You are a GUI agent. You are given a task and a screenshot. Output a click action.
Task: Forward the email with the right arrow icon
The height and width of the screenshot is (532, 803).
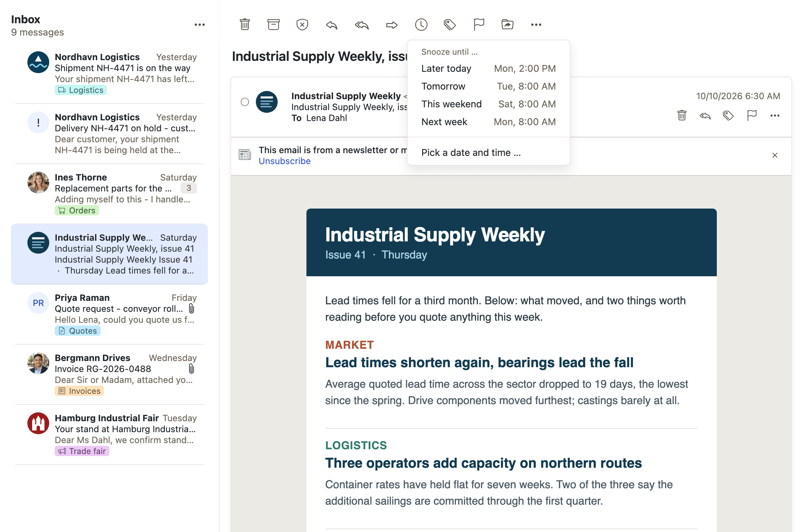click(x=392, y=25)
